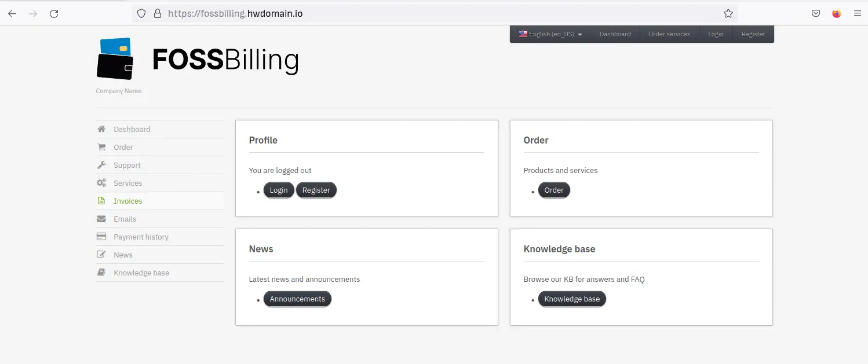Click the shield tracking protection icon

[x=141, y=13]
